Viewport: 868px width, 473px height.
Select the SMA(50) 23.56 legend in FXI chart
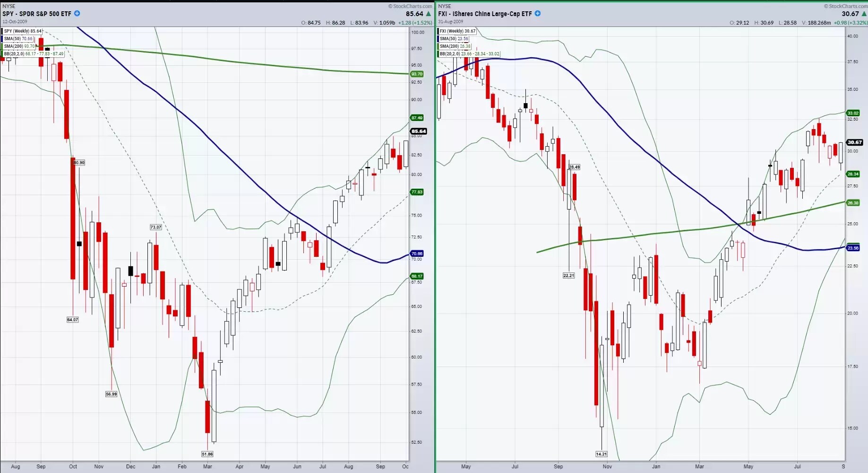click(454, 39)
